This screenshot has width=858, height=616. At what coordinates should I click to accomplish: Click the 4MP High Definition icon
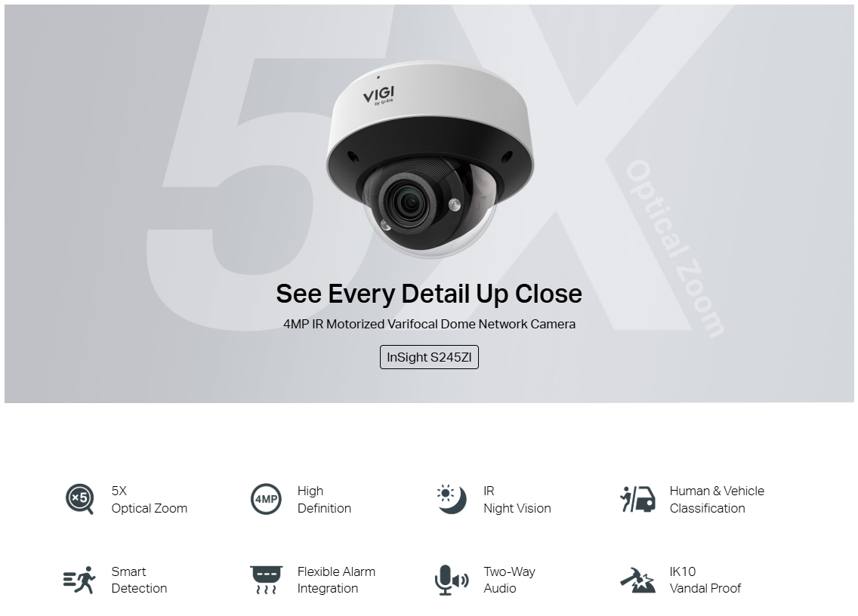pos(266,499)
